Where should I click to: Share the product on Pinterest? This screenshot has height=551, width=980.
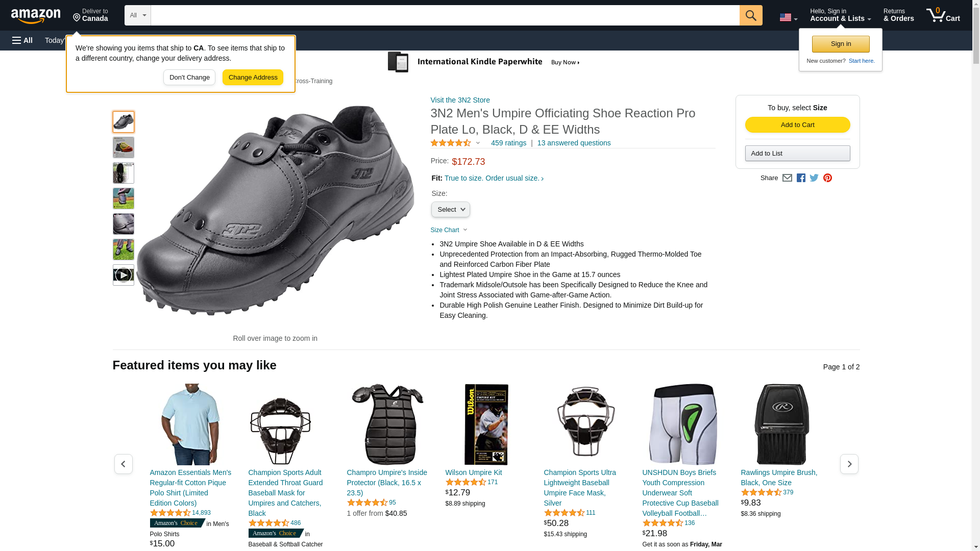(x=827, y=178)
